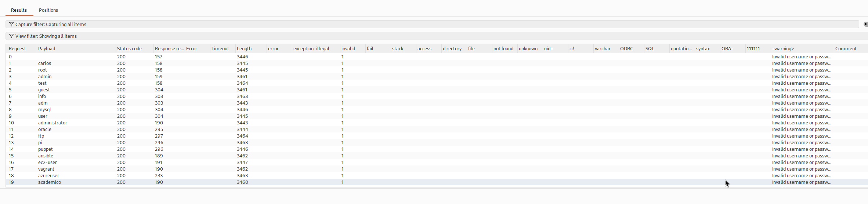The height and width of the screenshot is (204, 868).
Task: Click response time value 297
Action: click(x=159, y=136)
